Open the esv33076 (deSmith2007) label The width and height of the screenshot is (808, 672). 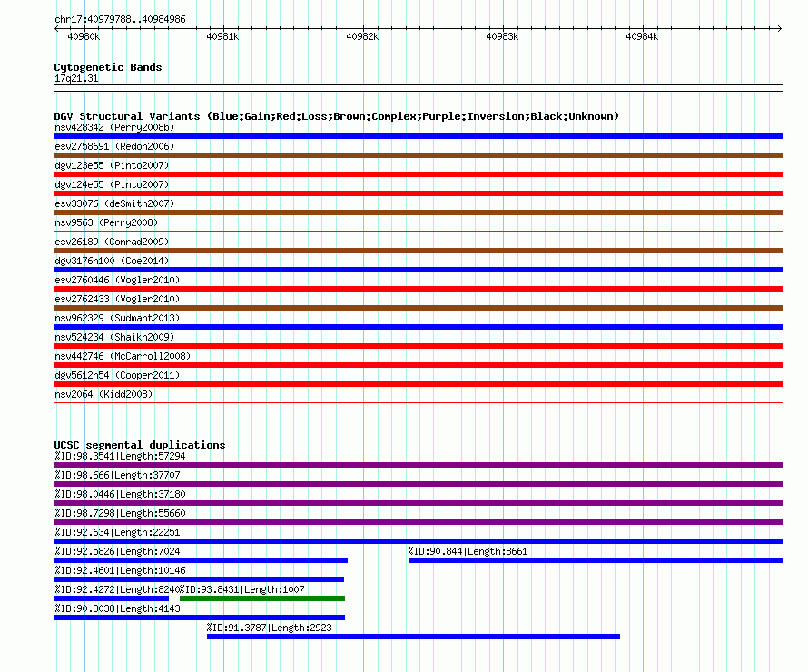(x=114, y=203)
